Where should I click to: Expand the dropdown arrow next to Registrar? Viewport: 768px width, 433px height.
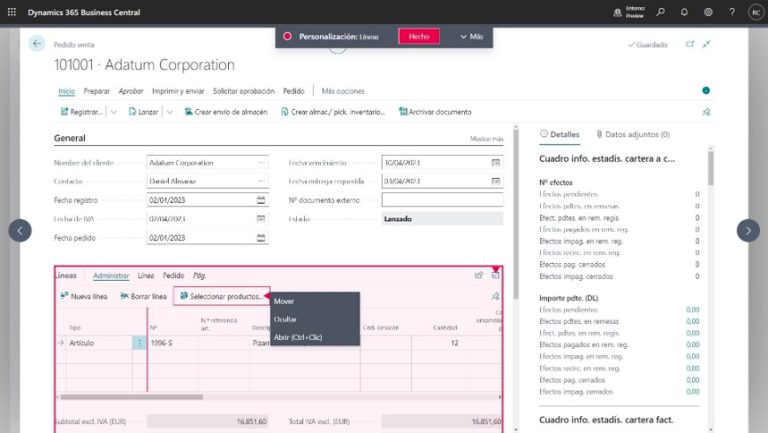(x=113, y=112)
